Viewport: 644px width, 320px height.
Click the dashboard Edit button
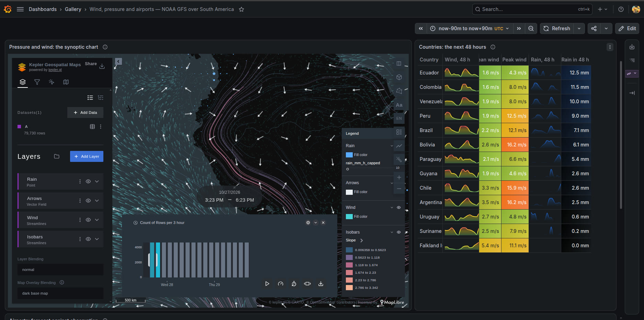[627, 28]
